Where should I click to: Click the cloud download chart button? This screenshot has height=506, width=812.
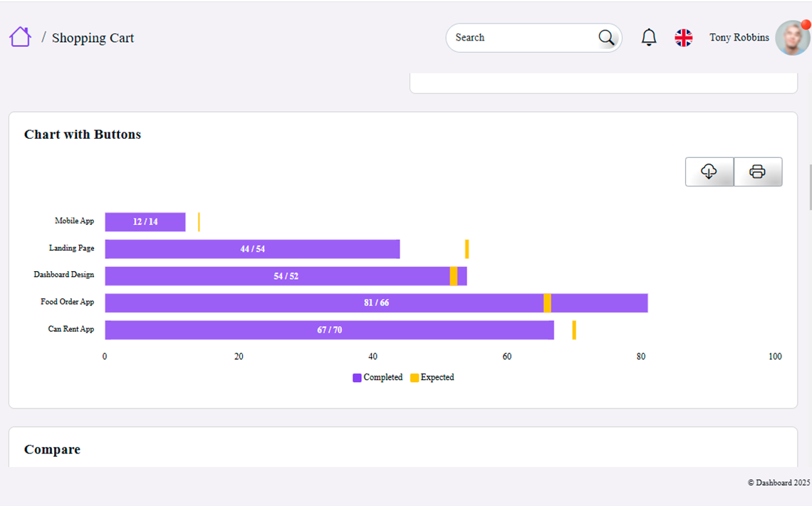coord(709,172)
